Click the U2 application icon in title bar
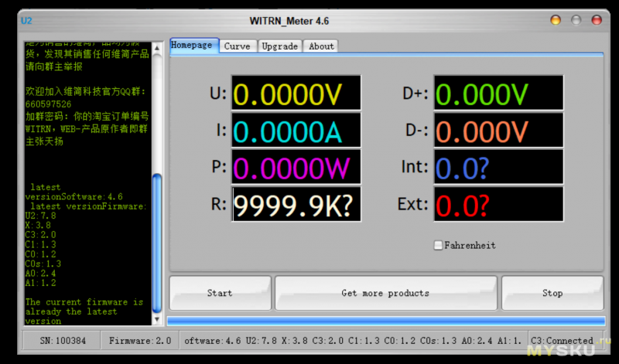 [27, 21]
